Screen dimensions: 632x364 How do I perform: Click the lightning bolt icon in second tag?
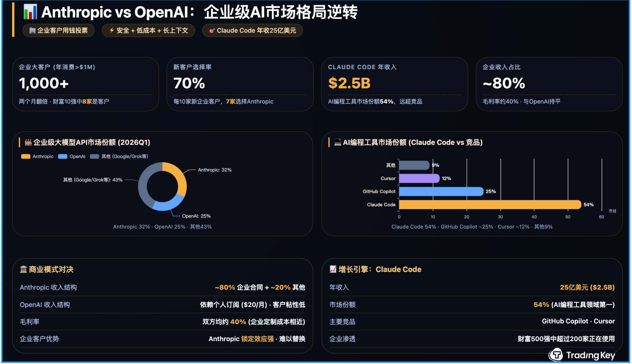[112, 30]
